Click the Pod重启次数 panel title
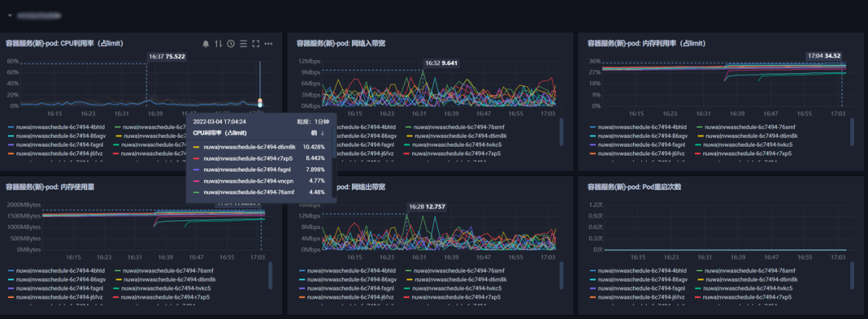Screen dimensions: 868x319 [634, 186]
